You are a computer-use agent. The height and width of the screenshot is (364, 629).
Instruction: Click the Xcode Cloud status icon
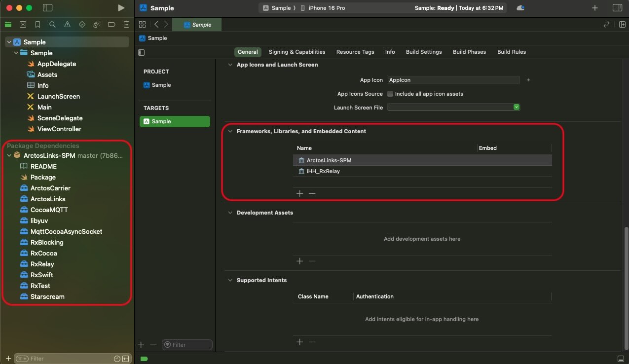pos(520,8)
